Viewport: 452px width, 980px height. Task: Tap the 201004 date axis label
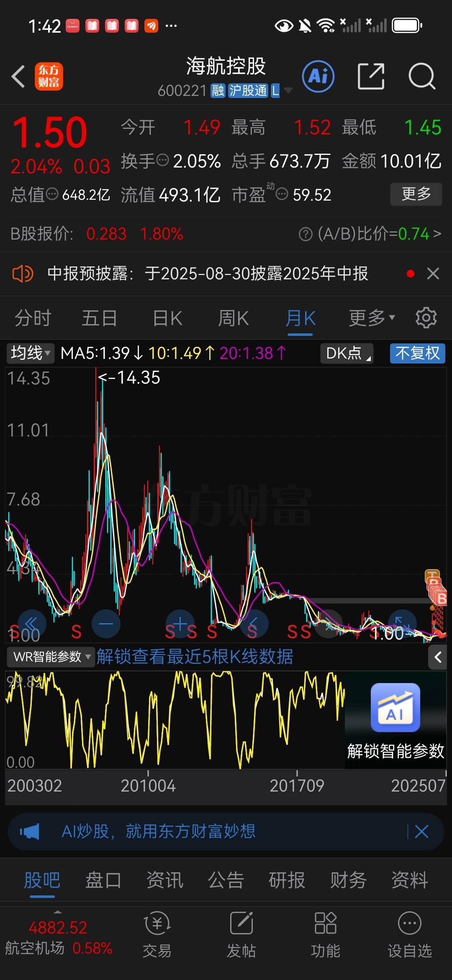click(x=148, y=786)
